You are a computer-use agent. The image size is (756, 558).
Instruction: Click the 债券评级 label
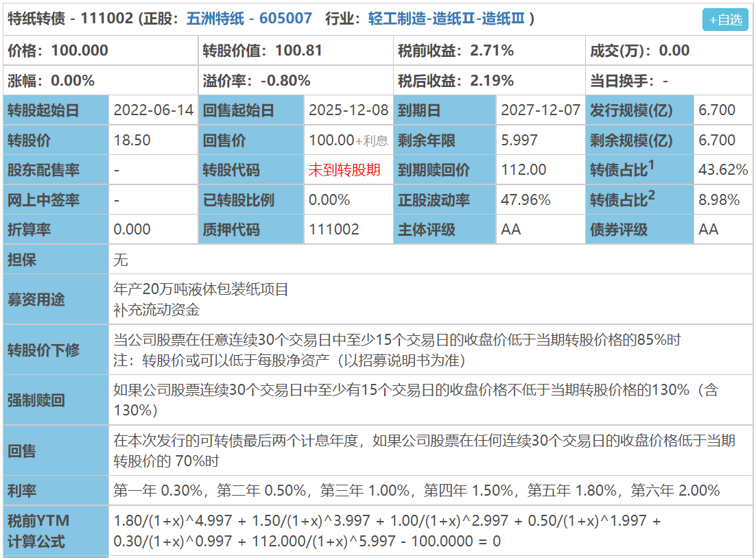[619, 230]
